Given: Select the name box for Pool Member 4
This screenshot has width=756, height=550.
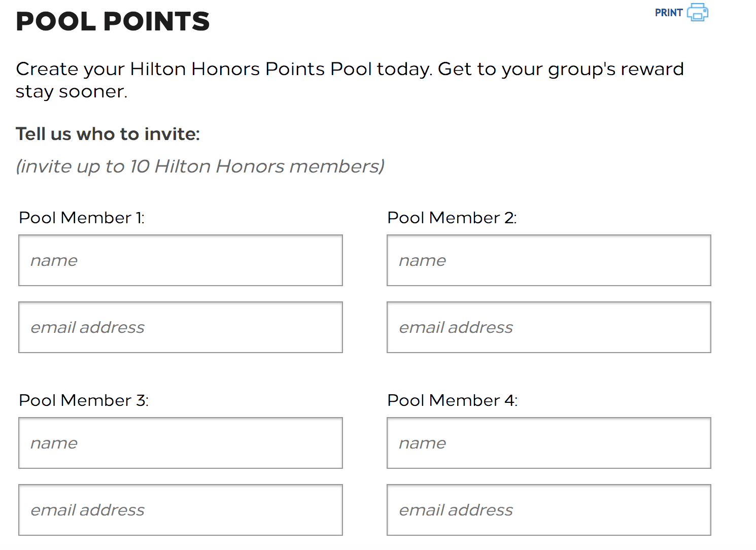Looking at the screenshot, I should (x=548, y=443).
